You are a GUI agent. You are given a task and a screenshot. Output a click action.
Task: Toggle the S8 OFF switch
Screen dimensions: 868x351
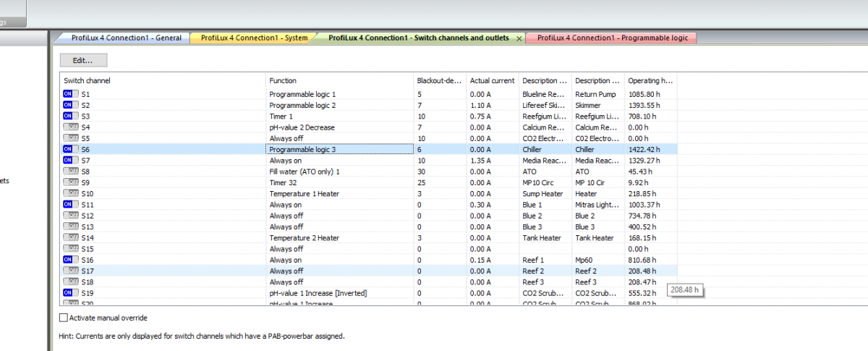(70, 172)
